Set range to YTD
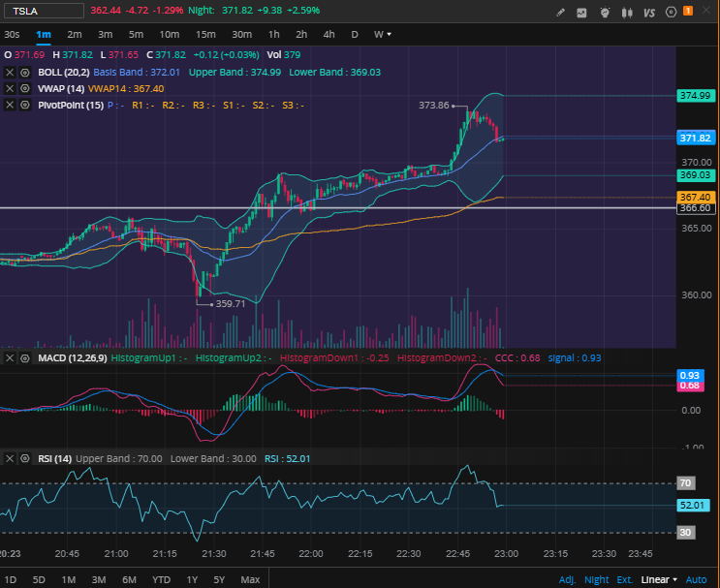Image resolution: width=720 pixels, height=588 pixels. (x=161, y=579)
